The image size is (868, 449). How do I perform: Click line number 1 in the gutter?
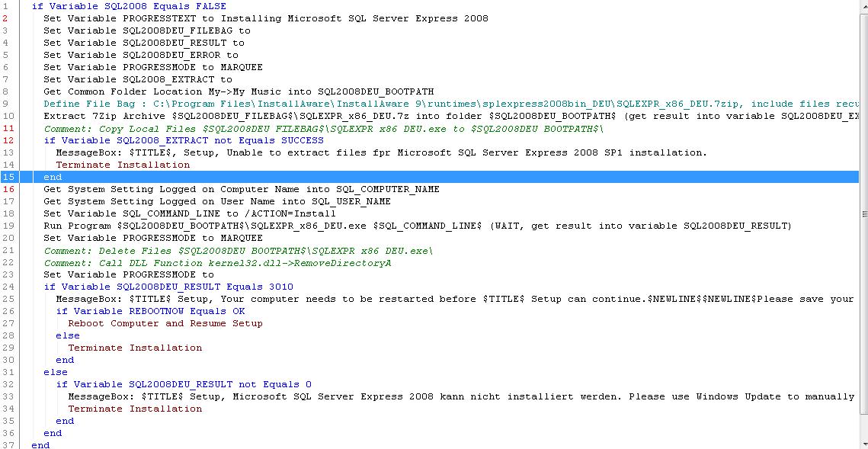click(5, 6)
